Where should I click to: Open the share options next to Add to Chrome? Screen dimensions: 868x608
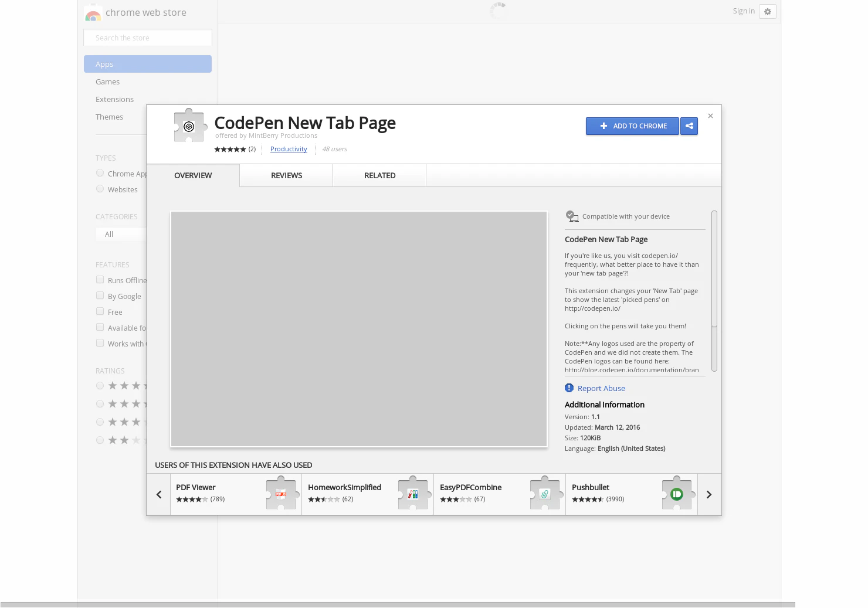coord(689,126)
